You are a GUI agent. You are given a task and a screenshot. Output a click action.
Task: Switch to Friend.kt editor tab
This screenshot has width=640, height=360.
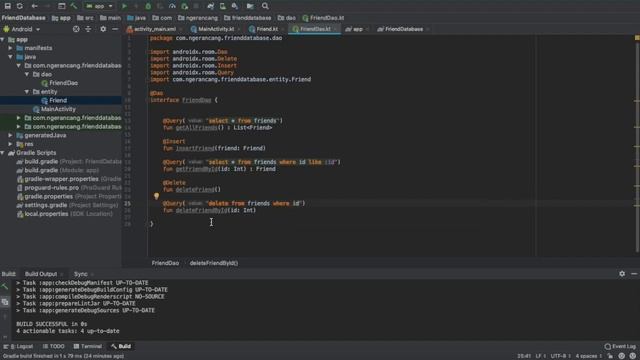click(x=267, y=29)
